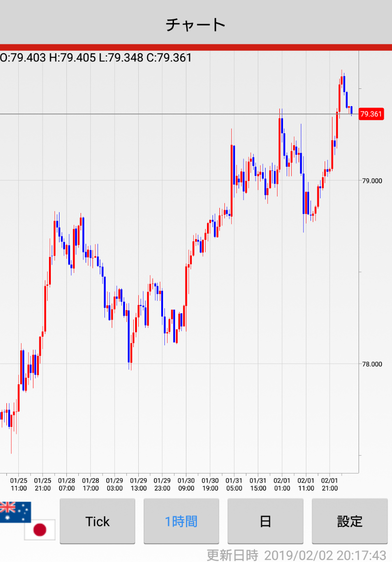Select the 01/25 11:00 time marker
This screenshot has height=562, width=392.
pyautogui.click(x=19, y=484)
